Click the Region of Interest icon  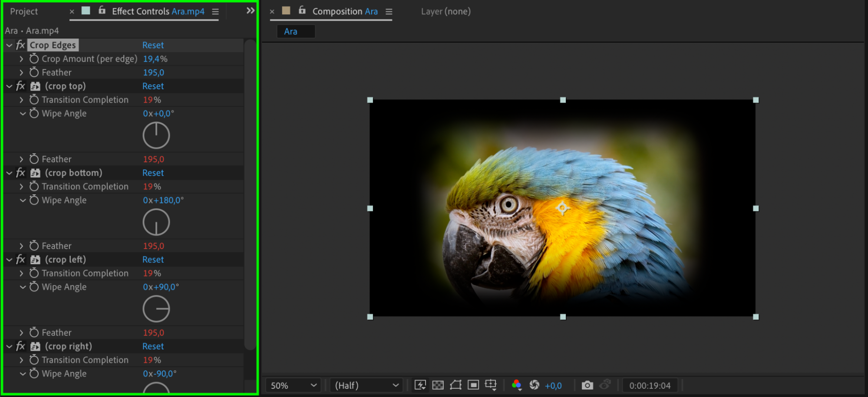(x=473, y=385)
